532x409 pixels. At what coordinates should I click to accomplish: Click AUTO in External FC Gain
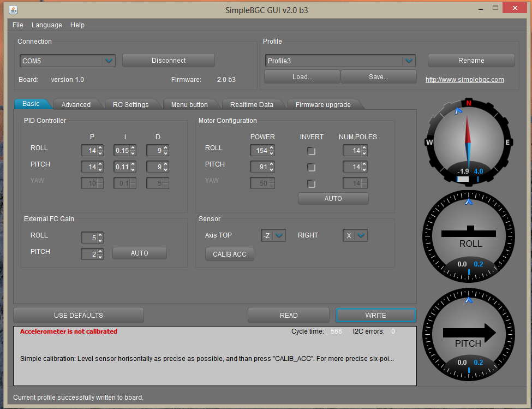[x=140, y=253]
